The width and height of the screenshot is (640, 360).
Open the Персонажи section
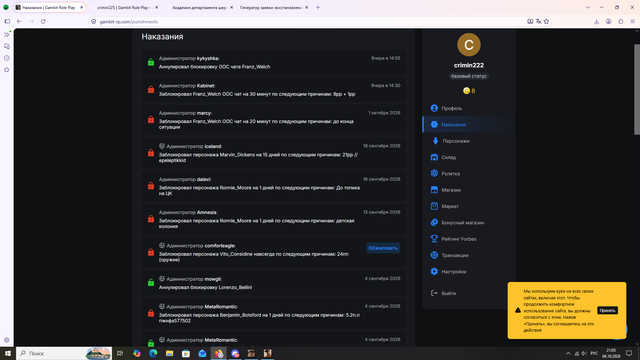point(450,141)
